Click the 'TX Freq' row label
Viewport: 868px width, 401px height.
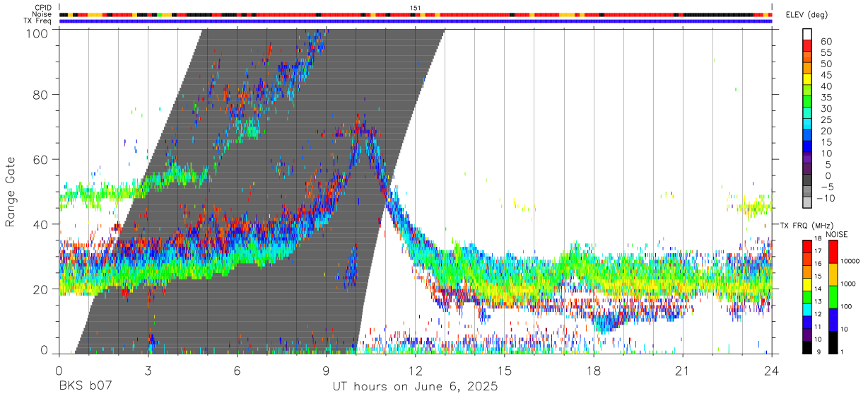coord(37,21)
